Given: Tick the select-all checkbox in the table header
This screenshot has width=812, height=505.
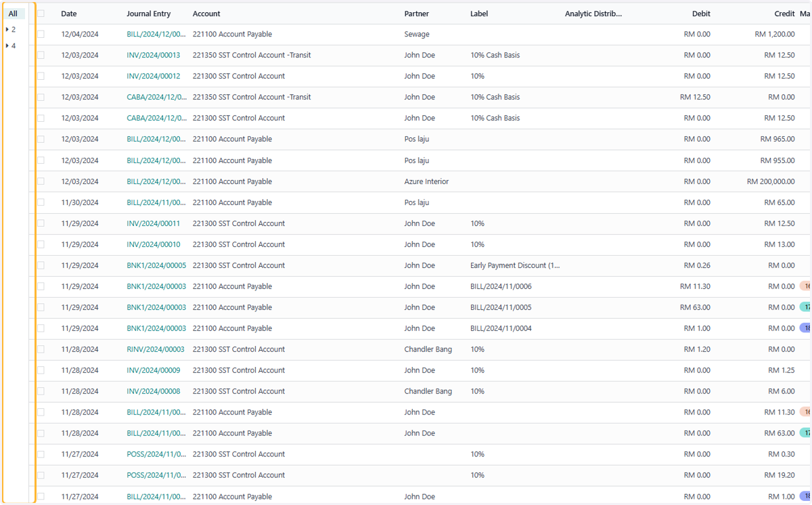Looking at the screenshot, I should [41, 14].
